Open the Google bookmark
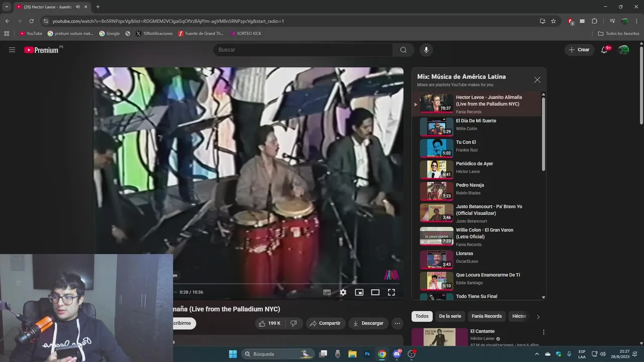Screen dimensions: 644x362 (x=109, y=34)
